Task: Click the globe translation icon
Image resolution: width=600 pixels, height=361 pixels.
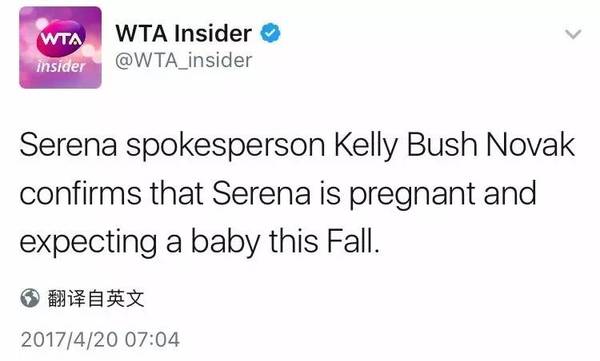Action: click(x=30, y=298)
